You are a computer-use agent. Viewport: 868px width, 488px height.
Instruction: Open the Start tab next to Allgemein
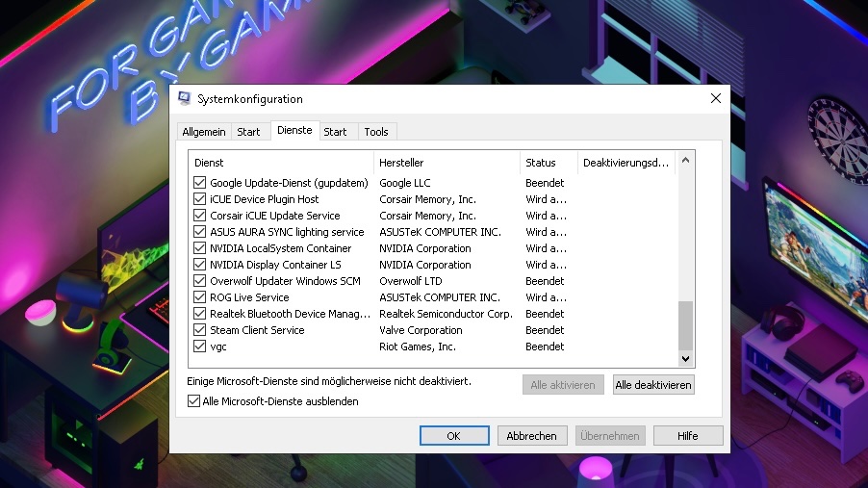pyautogui.click(x=248, y=132)
